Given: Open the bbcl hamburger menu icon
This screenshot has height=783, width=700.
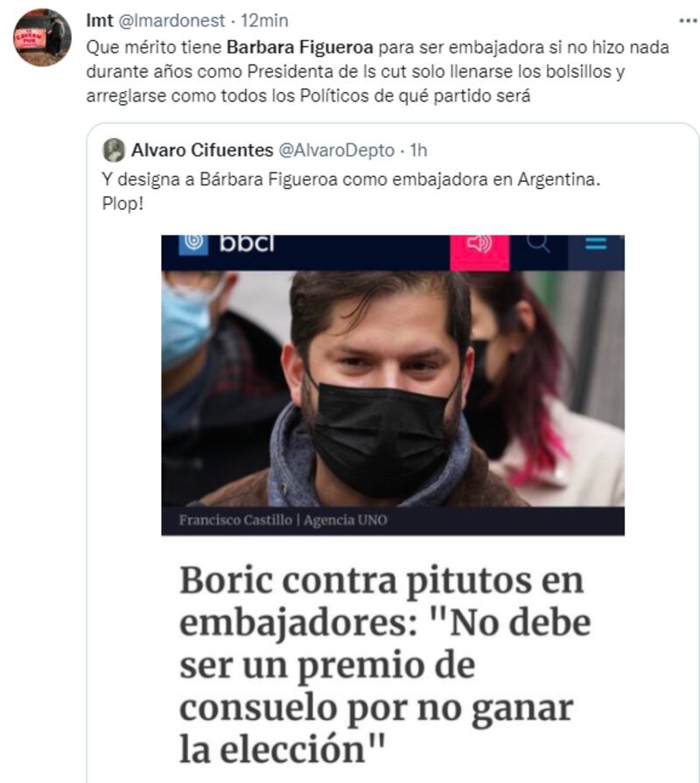Looking at the screenshot, I should [596, 243].
